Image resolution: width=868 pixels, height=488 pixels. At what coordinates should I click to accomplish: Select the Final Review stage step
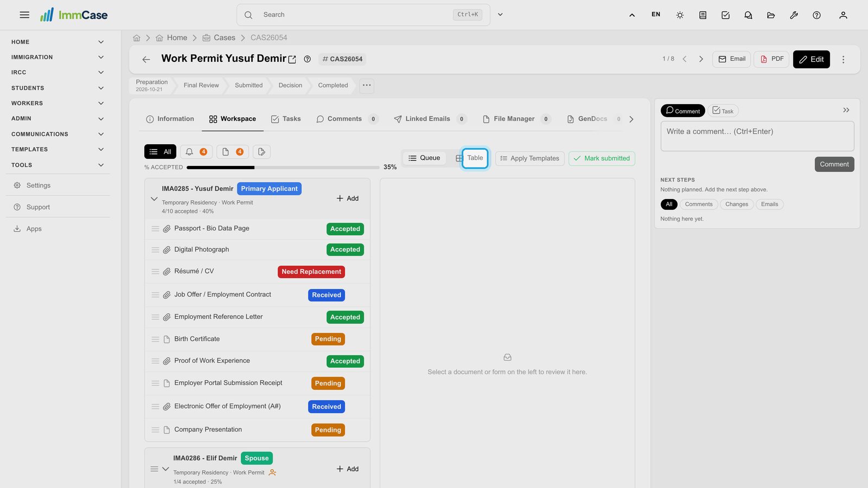[201, 86]
